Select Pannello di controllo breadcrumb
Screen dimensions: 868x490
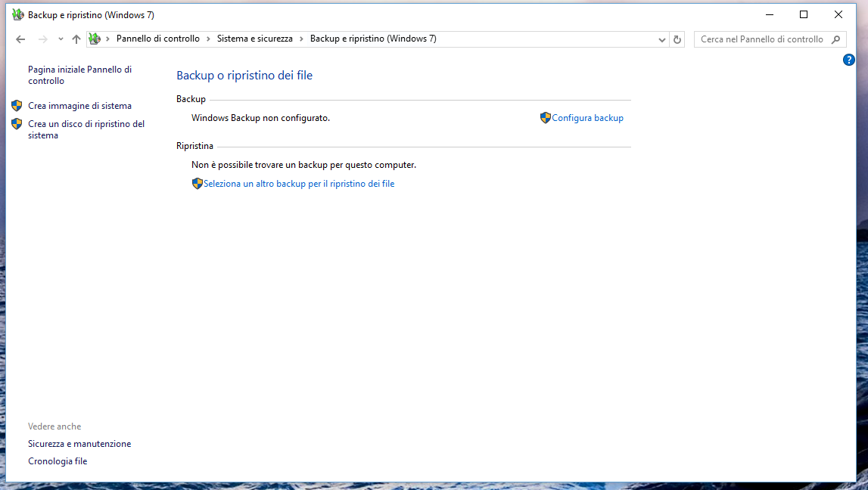point(157,39)
